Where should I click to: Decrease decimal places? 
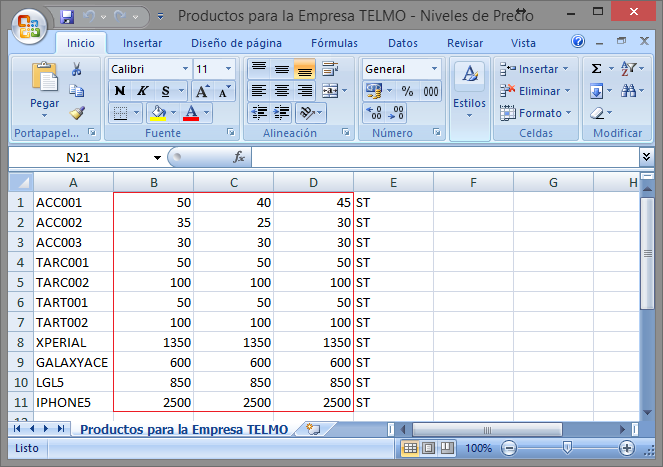(x=395, y=113)
